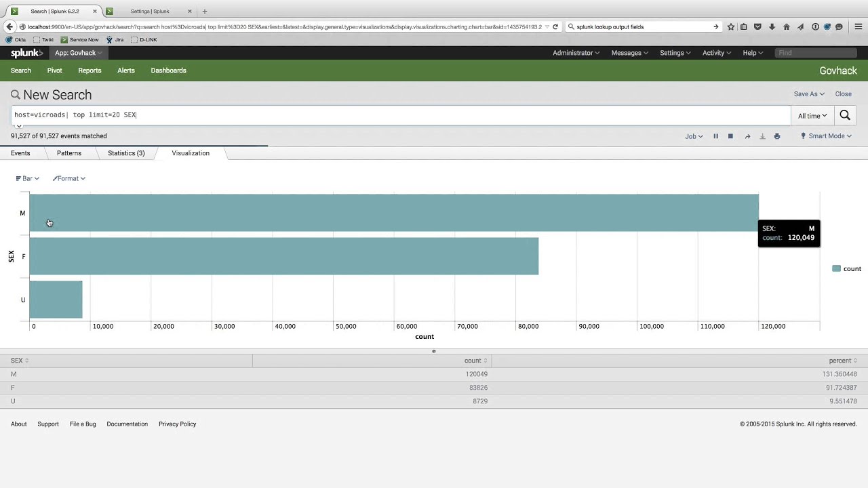The image size is (868, 488).
Task: Open the Messages menu
Action: (x=629, y=53)
